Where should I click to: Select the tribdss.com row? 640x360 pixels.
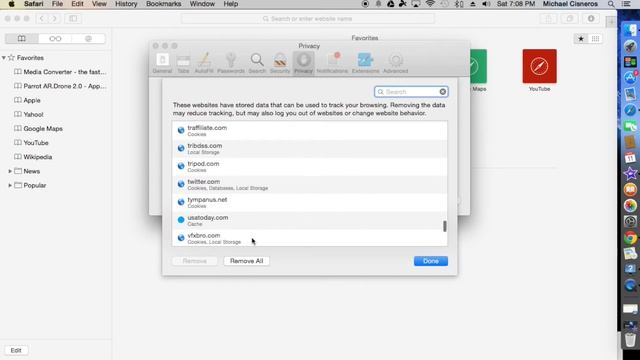pos(310,149)
